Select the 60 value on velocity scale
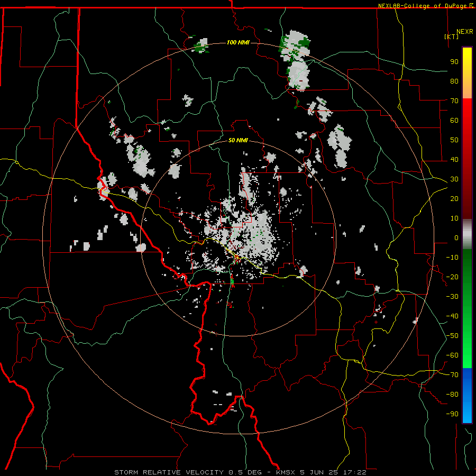This screenshot has width=476, height=476. pos(454,120)
